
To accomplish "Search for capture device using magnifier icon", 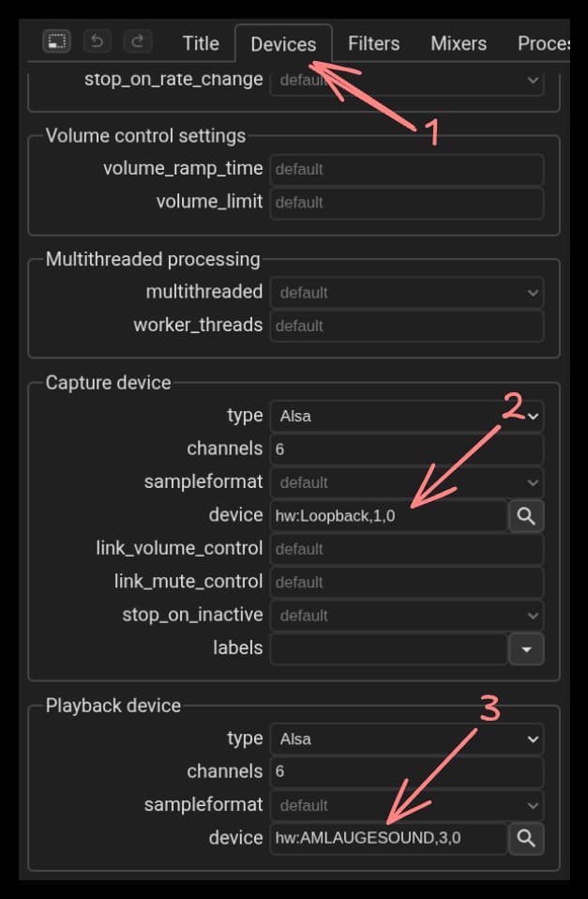I will (x=526, y=515).
